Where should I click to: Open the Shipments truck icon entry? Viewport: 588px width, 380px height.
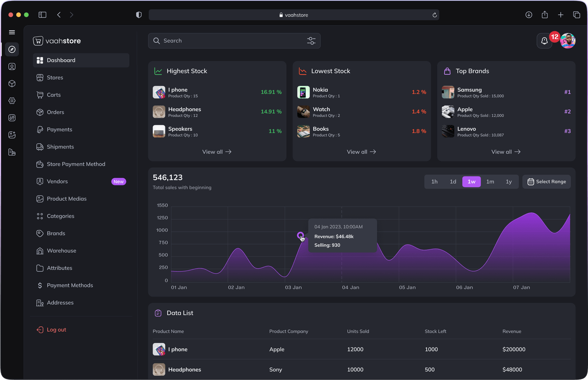click(60, 147)
